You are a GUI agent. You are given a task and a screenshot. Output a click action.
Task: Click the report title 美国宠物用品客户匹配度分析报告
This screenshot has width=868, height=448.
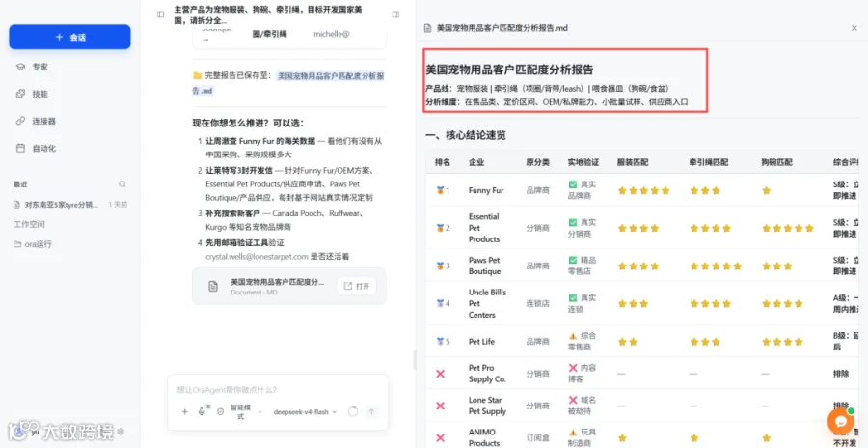click(x=509, y=70)
